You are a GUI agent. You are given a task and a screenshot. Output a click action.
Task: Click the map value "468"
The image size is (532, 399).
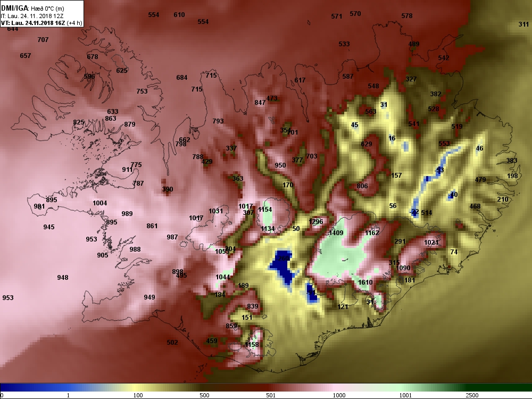(x=475, y=206)
